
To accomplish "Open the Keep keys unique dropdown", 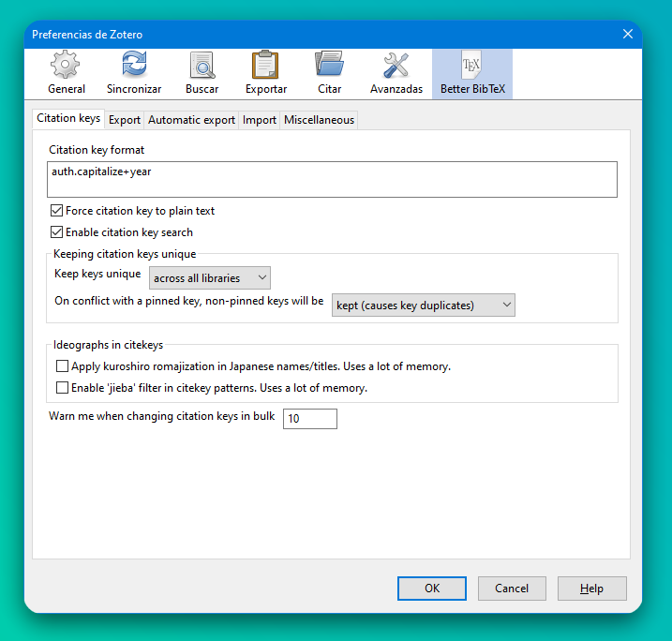I will coord(210,278).
